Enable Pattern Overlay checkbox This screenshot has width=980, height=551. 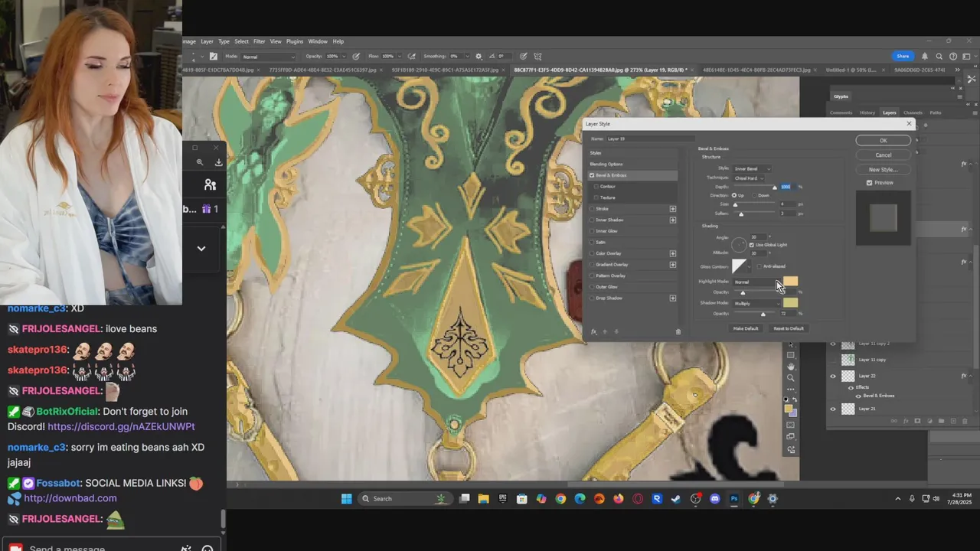tap(592, 275)
